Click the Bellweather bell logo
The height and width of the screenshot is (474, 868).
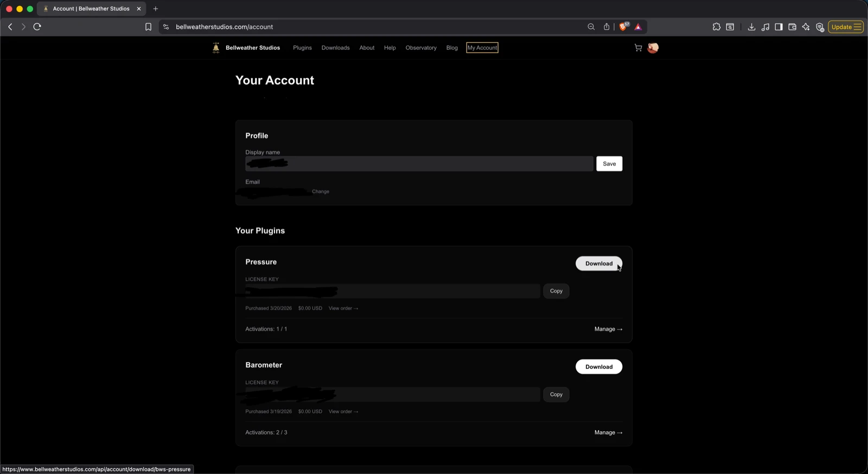click(x=216, y=48)
